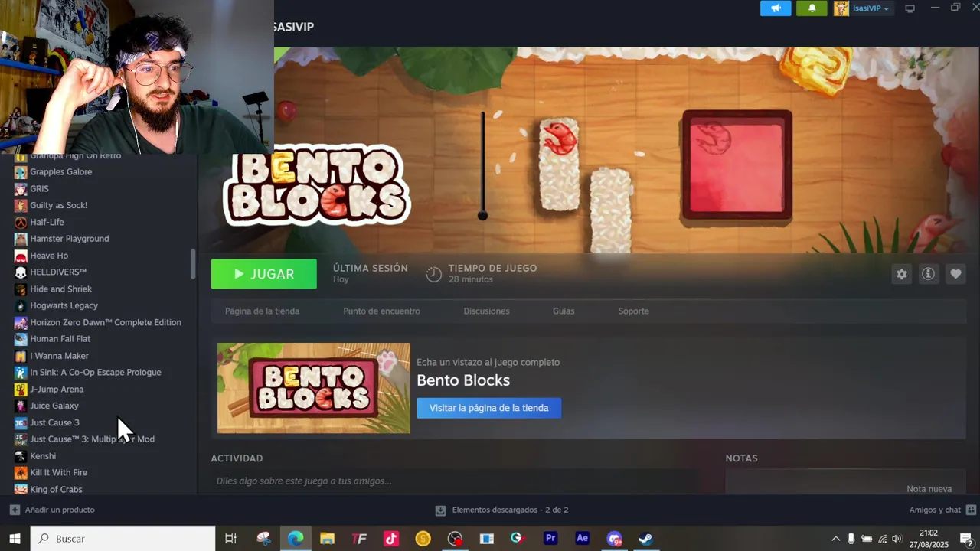Select Kenshi in the library list
The image size is (980, 551).
point(43,456)
